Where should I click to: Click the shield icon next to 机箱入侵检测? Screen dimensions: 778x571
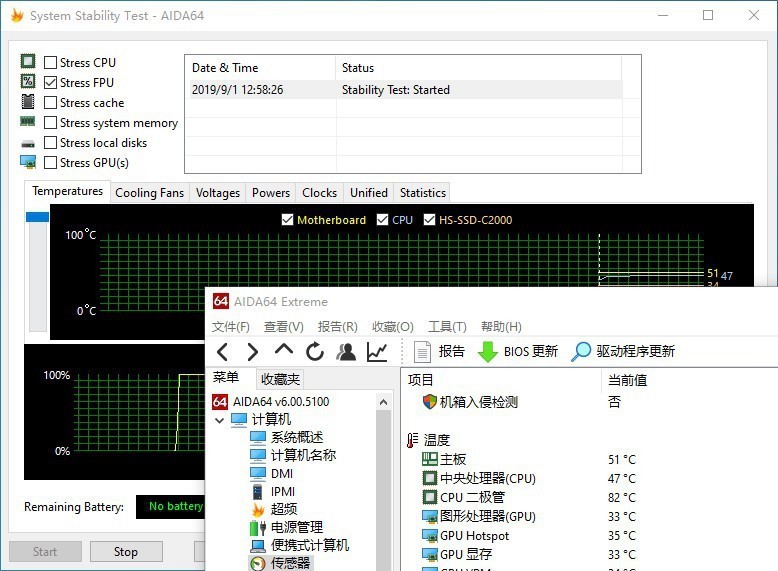tap(429, 401)
